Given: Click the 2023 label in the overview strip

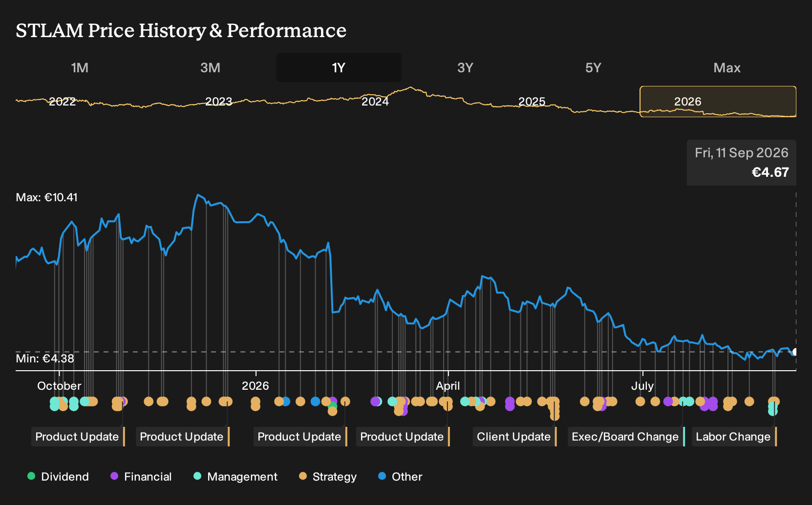Looking at the screenshot, I should pos(218,102).
